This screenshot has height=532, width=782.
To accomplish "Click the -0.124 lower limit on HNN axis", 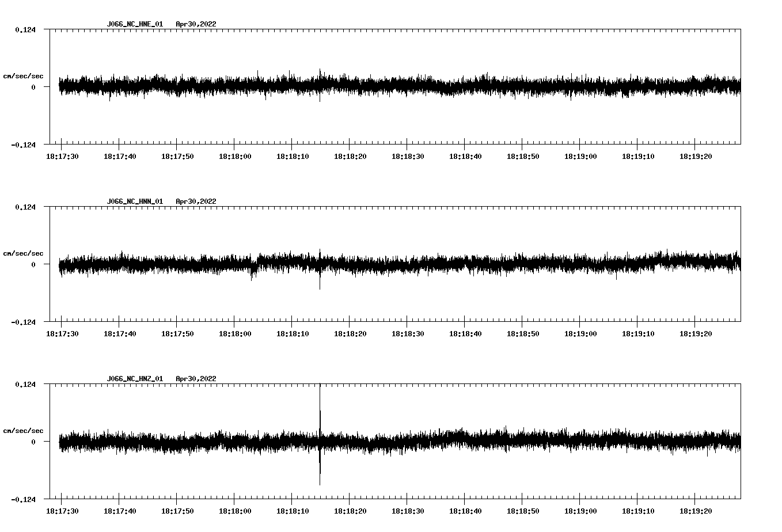I will [23, 322].
